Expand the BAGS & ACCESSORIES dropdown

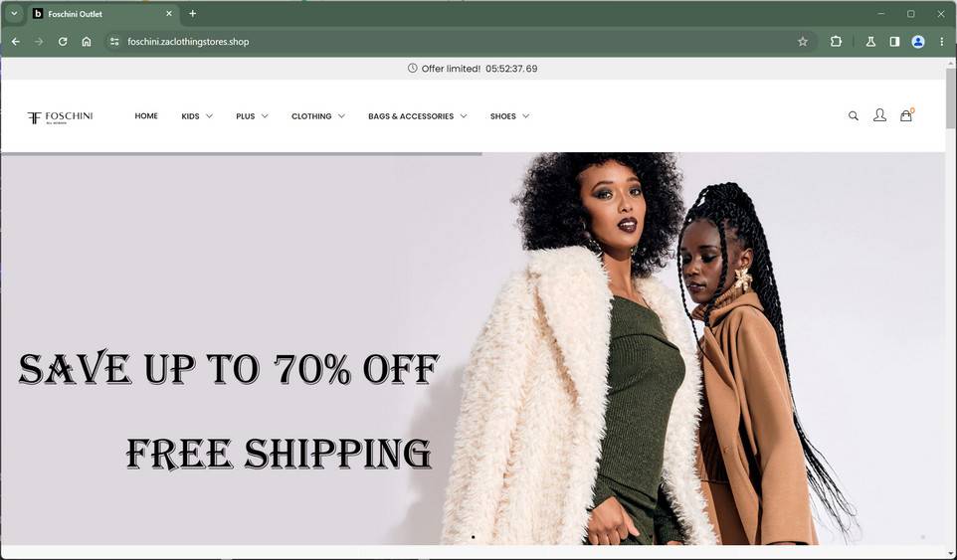(418, 116)
